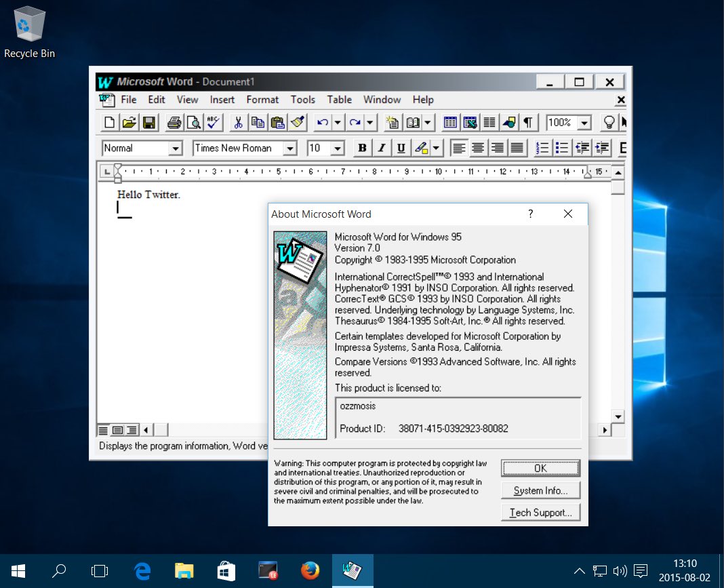The image size is (724, 588).
Task: Switch to Page Layout view button
Action: coord(118,431)
